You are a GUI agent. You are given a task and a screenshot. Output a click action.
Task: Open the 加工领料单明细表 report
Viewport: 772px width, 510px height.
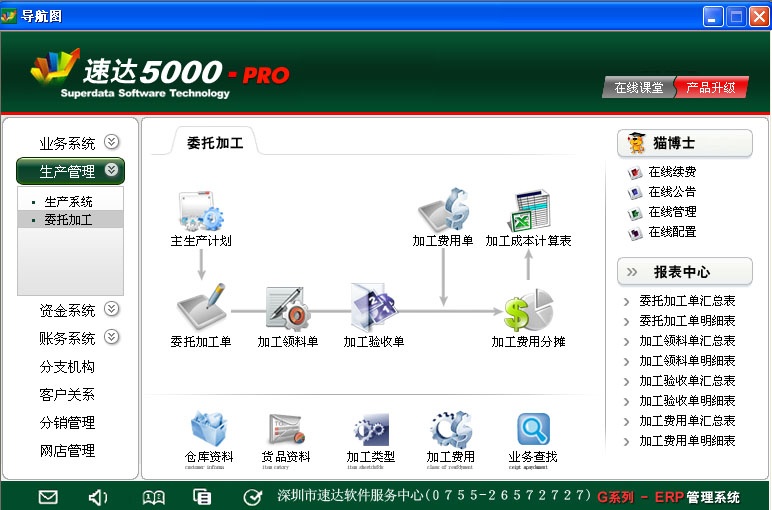click(x=687, y=361)
